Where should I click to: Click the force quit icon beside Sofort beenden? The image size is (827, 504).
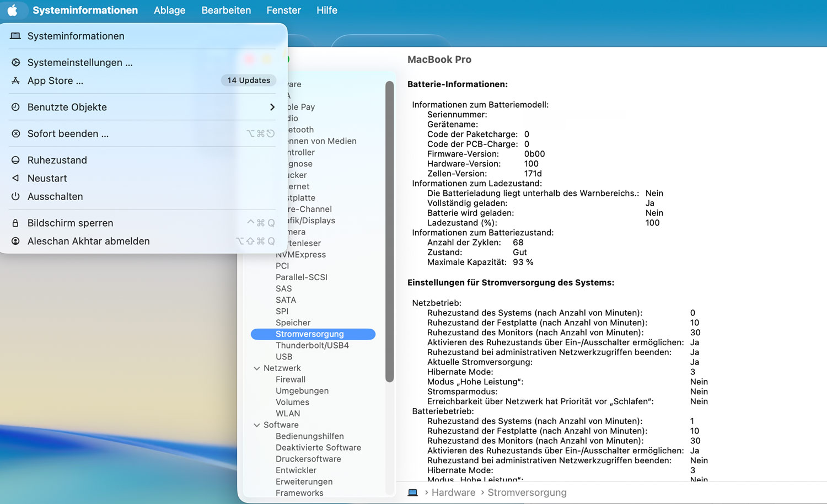pos(16,133)
